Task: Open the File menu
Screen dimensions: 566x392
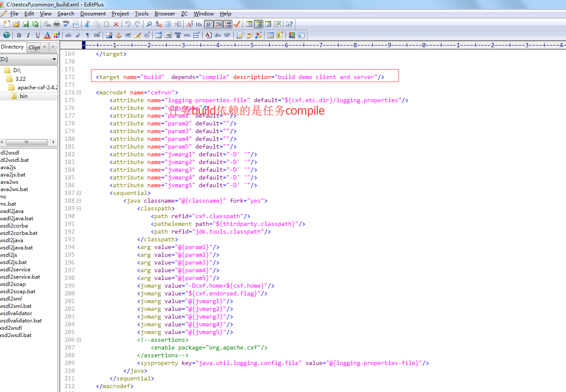Action: click(x=14, y=14)
